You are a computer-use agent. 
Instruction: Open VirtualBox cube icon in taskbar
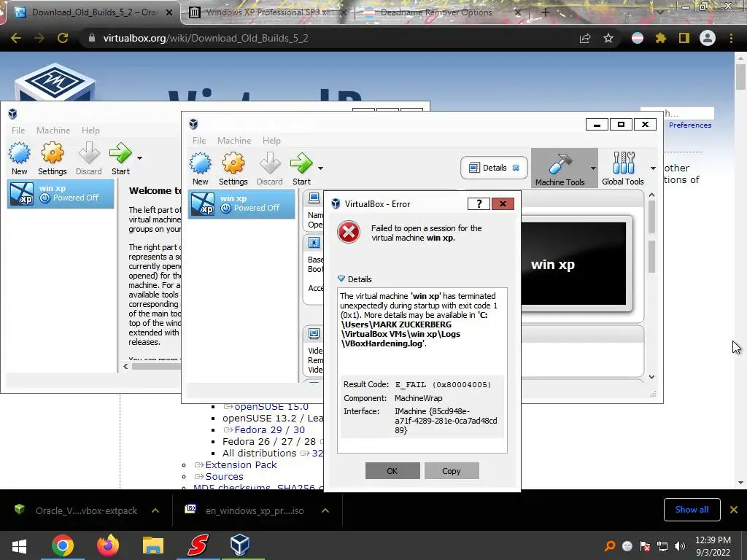239,545
